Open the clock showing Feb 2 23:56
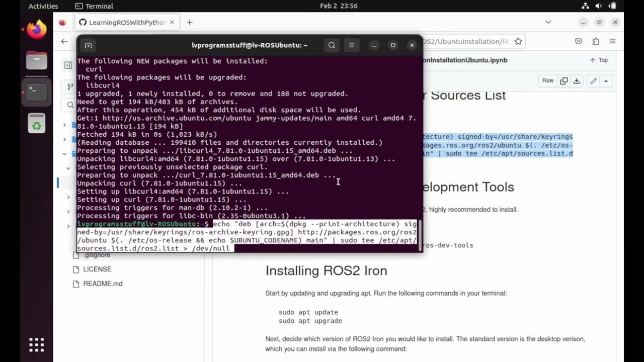Viewport: 644px width, 362px height. click(339, 6)
